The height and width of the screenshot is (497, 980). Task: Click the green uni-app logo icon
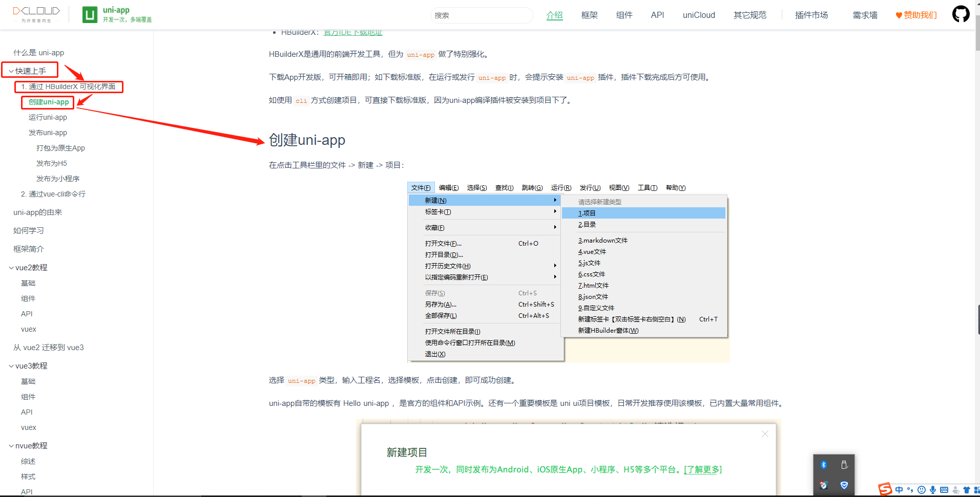pyautogui.click(x=90, y=15)
